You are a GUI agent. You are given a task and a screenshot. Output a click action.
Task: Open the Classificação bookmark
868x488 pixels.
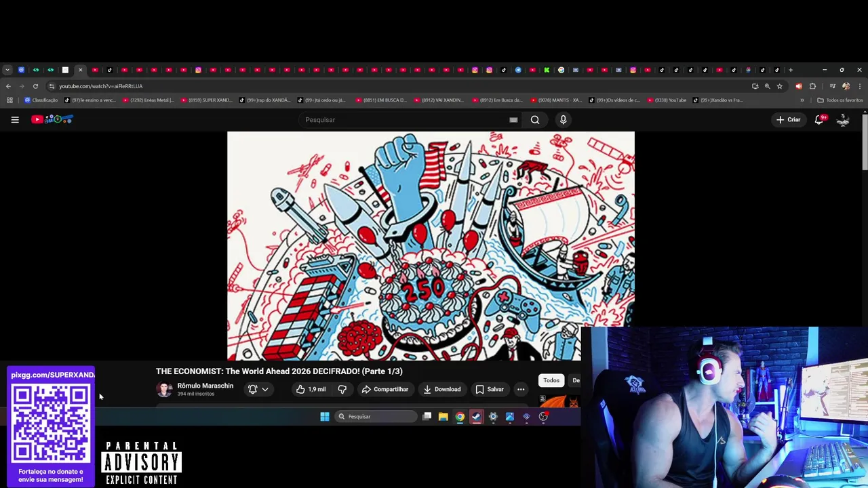[x=41, y=100]
